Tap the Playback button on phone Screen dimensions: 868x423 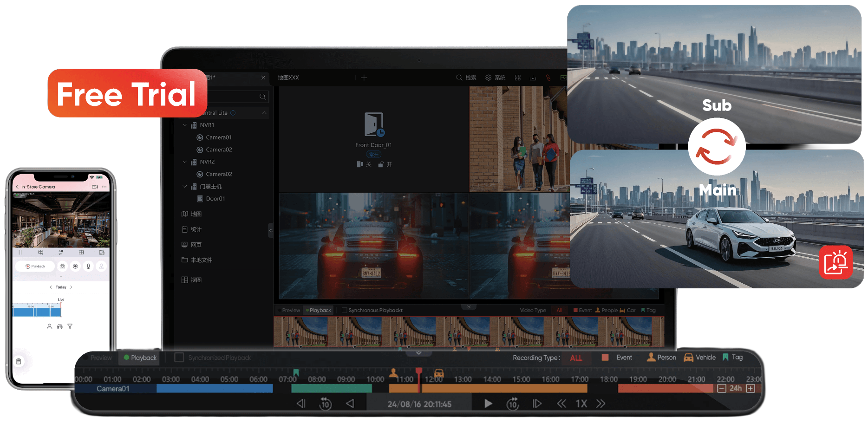[35, 267]
